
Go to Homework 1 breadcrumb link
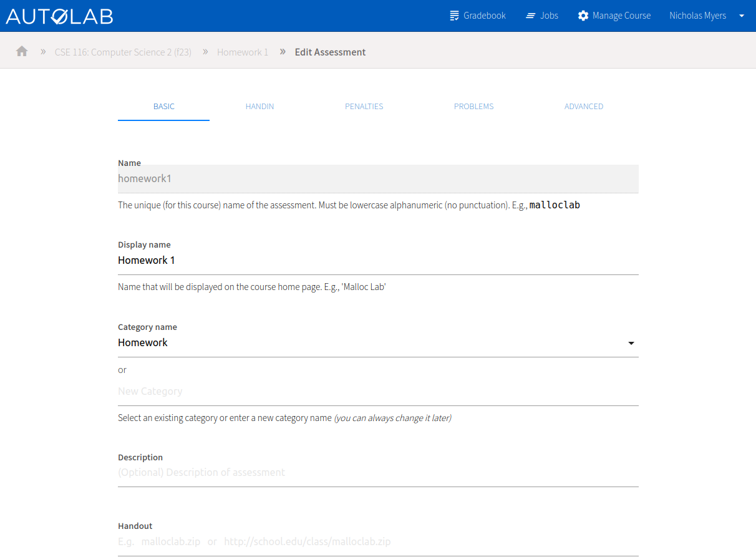243,52
